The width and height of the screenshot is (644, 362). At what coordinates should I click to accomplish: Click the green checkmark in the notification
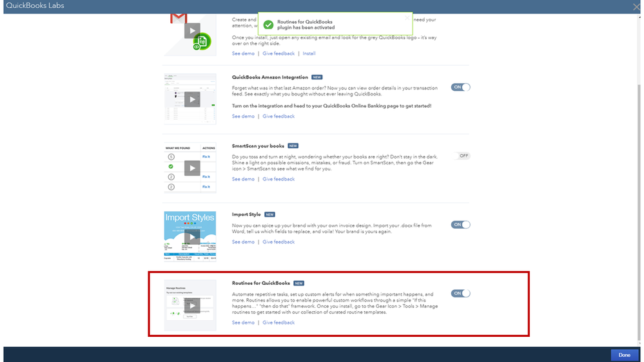point(268,24)
